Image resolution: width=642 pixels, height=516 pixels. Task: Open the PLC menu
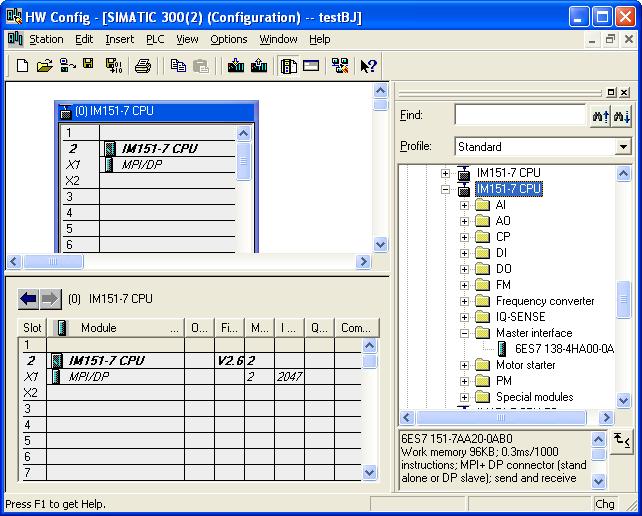155,39
